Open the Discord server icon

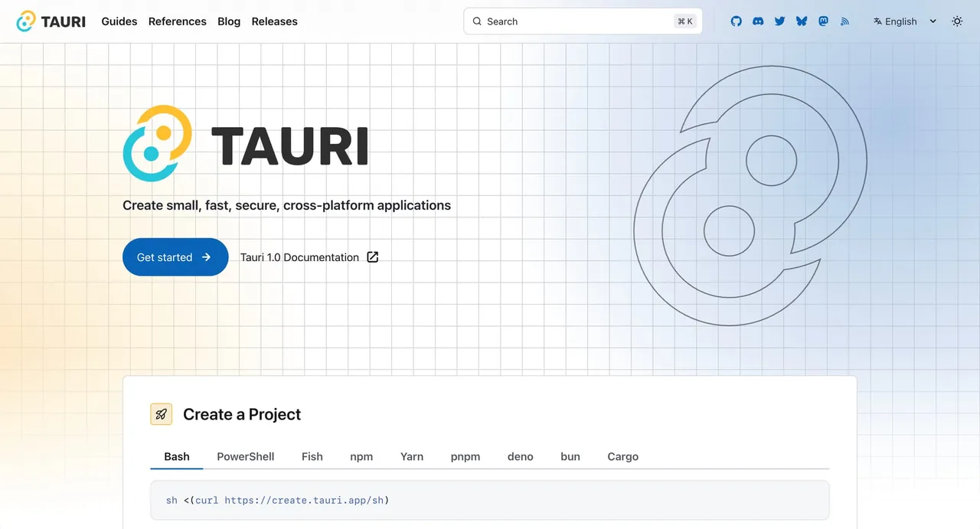[x=758, y=21]
